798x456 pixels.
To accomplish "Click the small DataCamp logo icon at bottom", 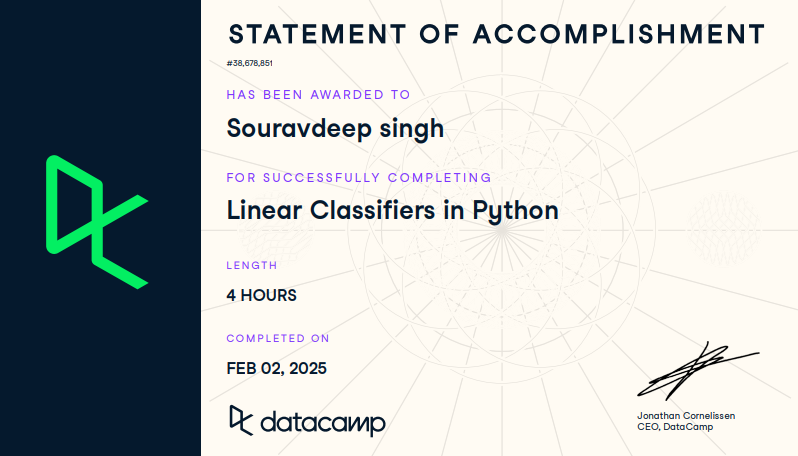I will (x=241, y=420).
